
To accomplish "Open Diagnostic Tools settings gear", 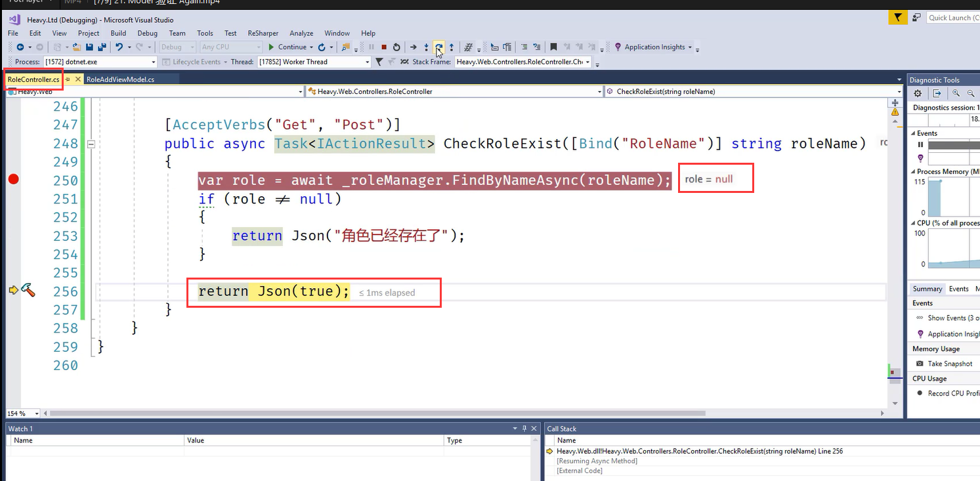I will click(918, 94).
